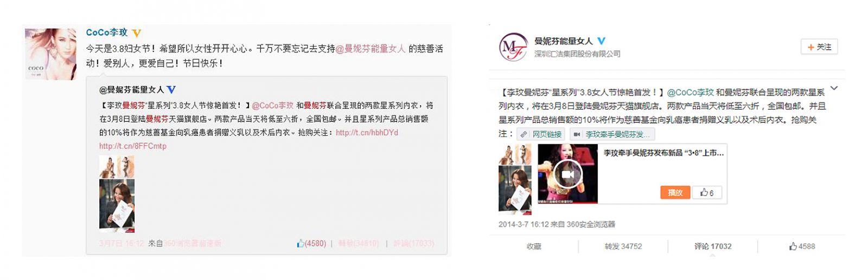868x280 pixels.
Task: Open 评论 17032 tab
Action: point(713,246)
